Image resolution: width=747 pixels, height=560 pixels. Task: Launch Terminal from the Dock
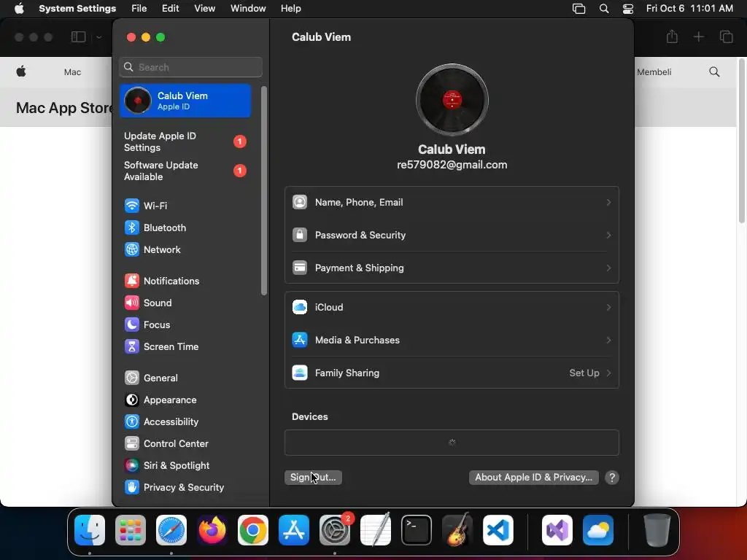[x=417, y=530]
